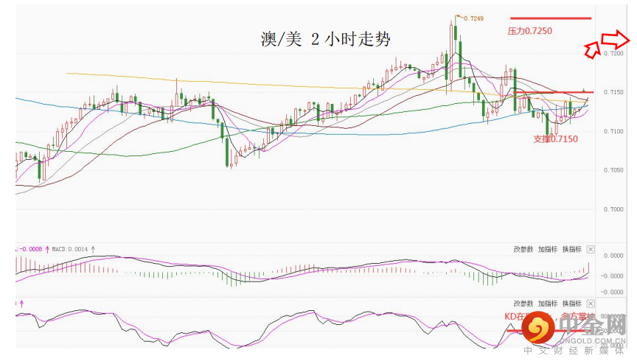Click 改参数 in the MACD panel
The image size is (637, 364).
[x=523, y=249]
